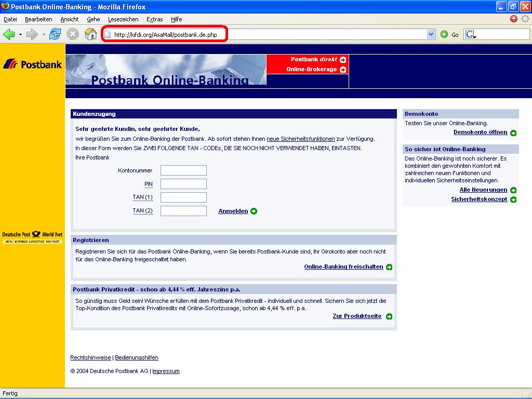Restore down the Firefox window
This screenshot has height=399, width=532.
[513, 6]
